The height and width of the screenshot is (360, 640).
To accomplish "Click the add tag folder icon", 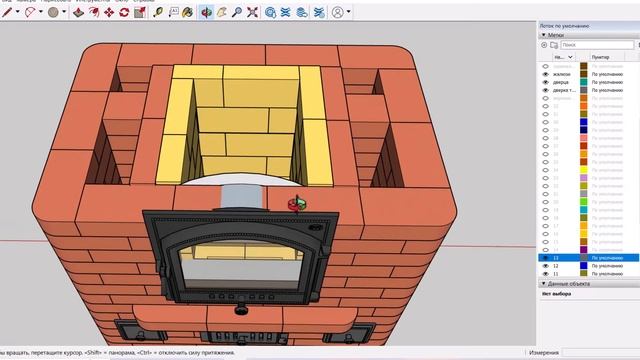I will 553,45.
